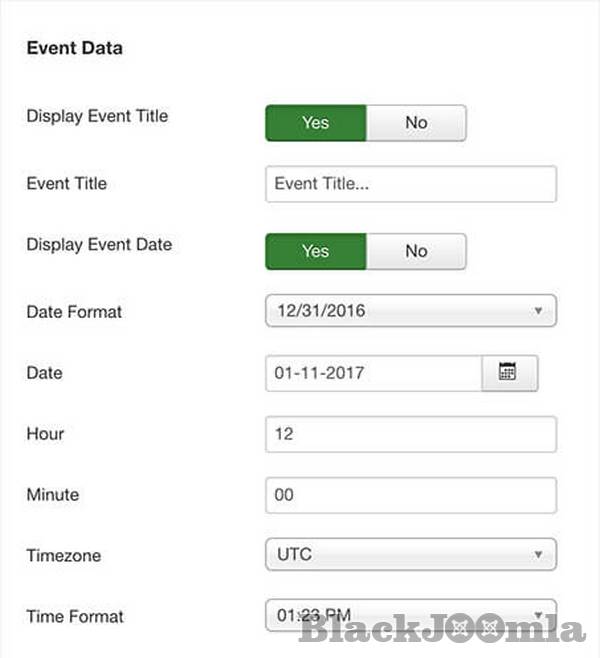
Task: Click the Time Format label
Action: (74, 616)
